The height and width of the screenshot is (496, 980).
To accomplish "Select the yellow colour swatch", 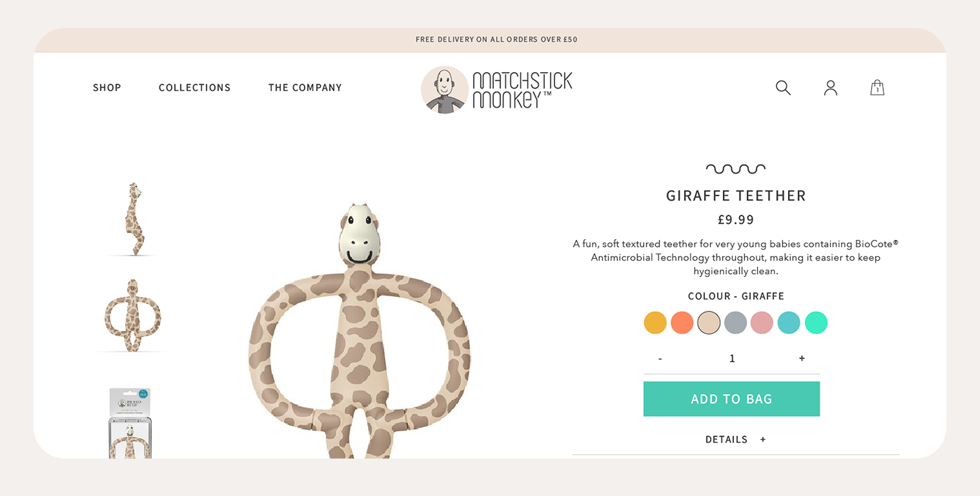I will point(655,322).
